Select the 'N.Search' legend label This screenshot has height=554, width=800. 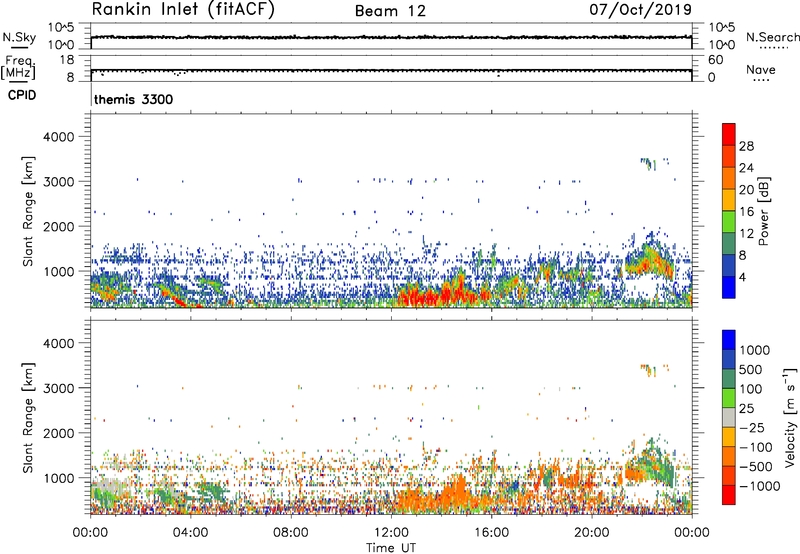pos(772,37)
